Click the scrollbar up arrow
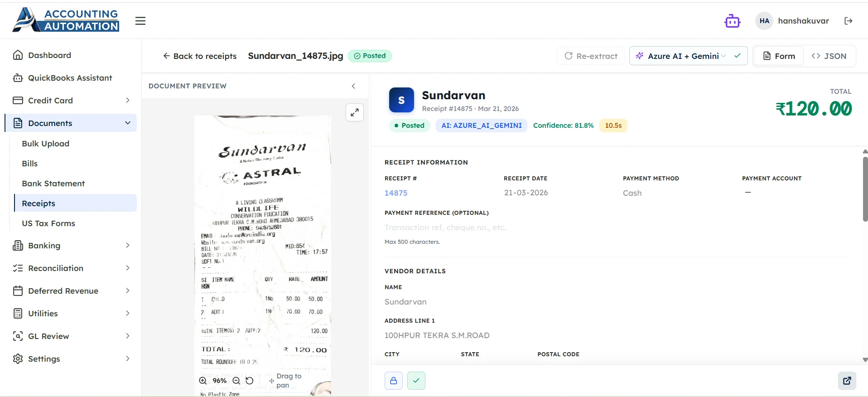The image size is (868, 397). pyautogui.click(x=865, y=151)
